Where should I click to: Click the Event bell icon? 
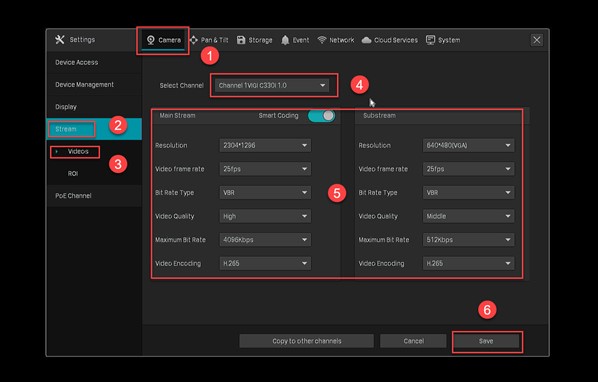click(x=285, y=40)
